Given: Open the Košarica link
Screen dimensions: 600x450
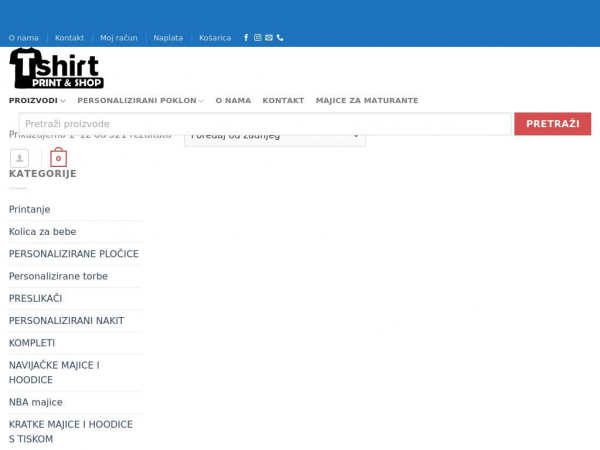Looking at the screenshot, I should click(215, 38).
